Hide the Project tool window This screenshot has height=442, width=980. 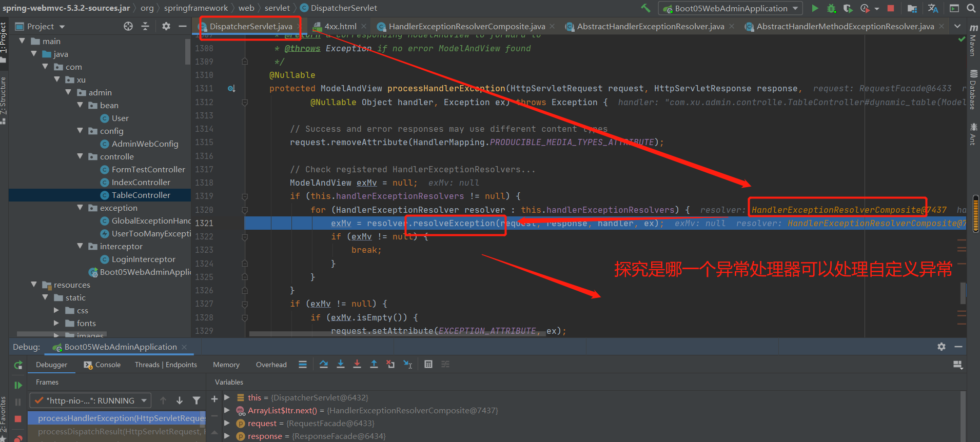182,26
